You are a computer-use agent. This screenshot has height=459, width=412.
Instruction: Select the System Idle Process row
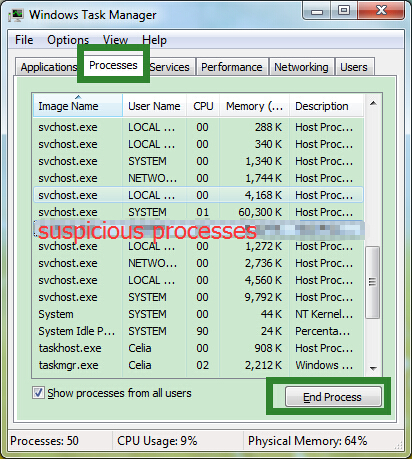click(198, 331)
